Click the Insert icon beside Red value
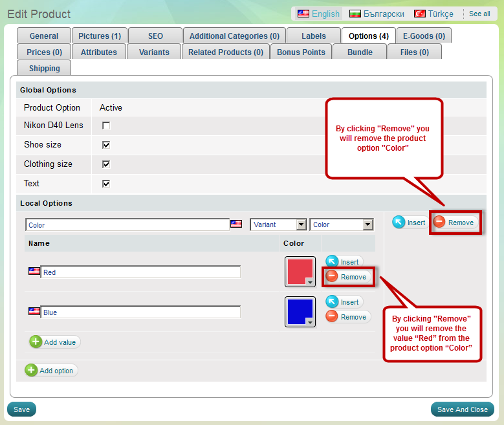 332,262
